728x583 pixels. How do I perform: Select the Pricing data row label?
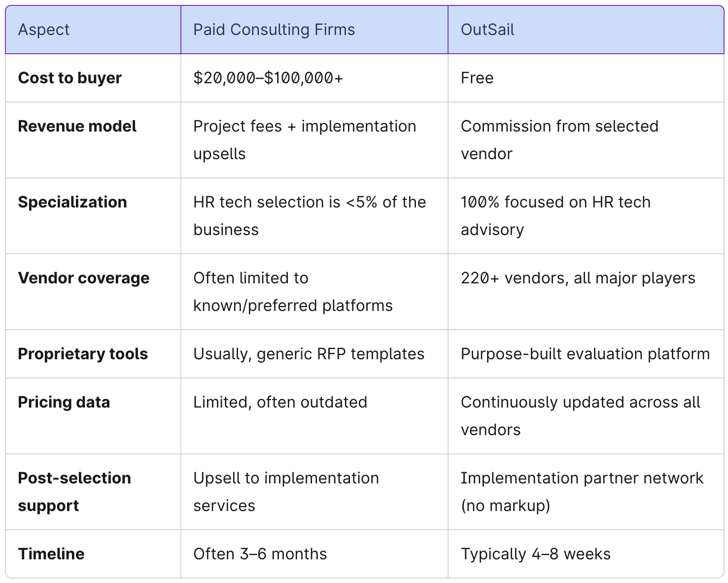coord(64,402)
